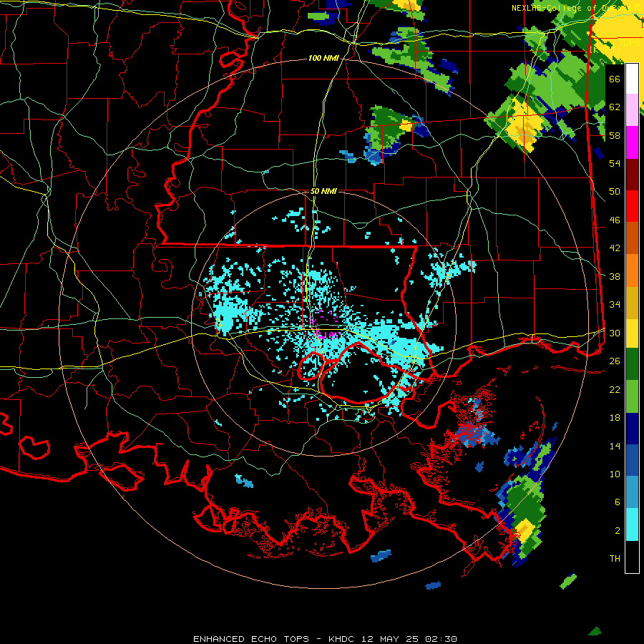This screenshot has width=644, height=644.
Task: Click the legend value "50"
Action: click(615, 191)
